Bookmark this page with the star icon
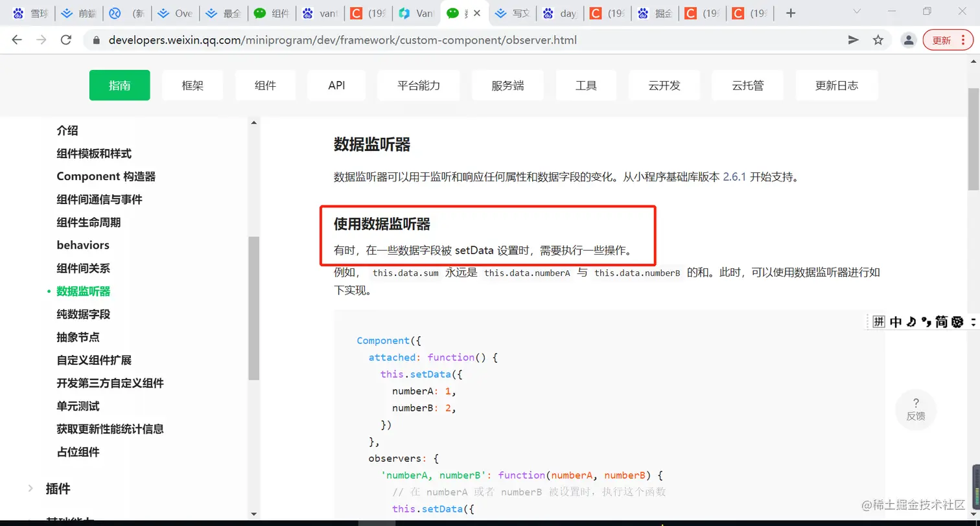 [x=878, y=40]
